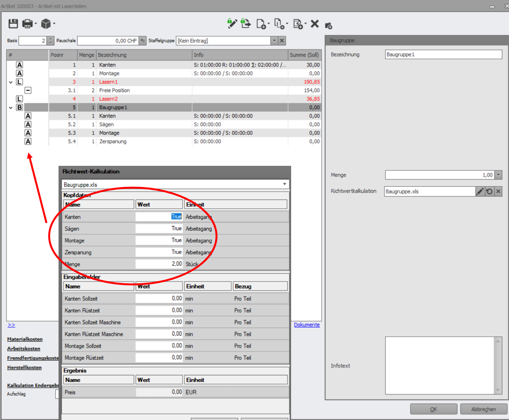Open the Materialkosten link
This screenshot has height=420, width=509.
point(25,339)
